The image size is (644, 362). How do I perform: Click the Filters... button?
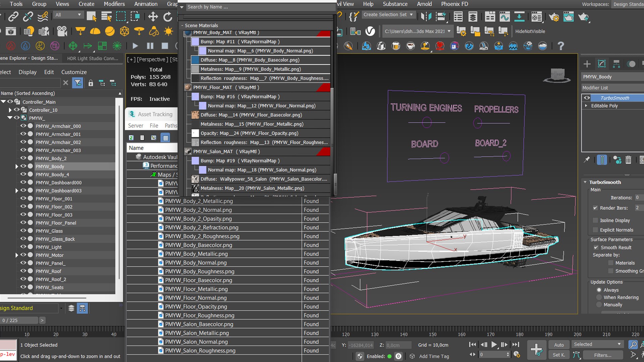tap(603, 355)
